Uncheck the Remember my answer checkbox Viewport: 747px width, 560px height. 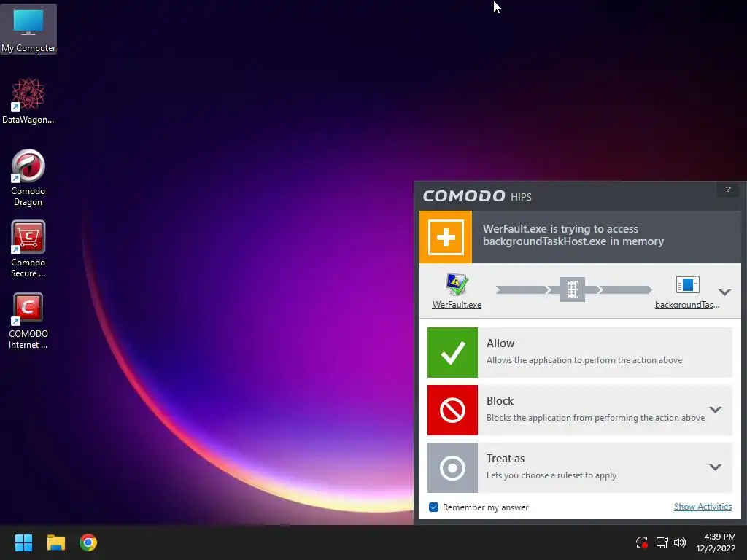click(433, 507)
